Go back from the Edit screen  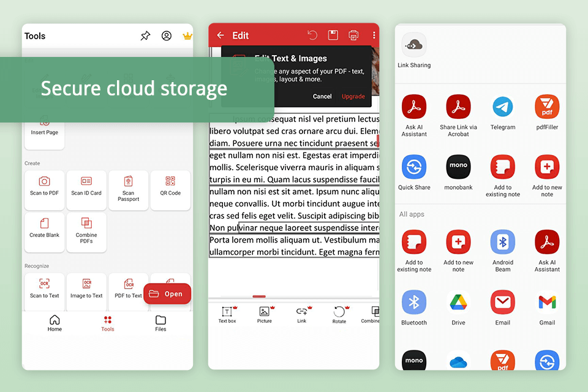click(221, 36)
